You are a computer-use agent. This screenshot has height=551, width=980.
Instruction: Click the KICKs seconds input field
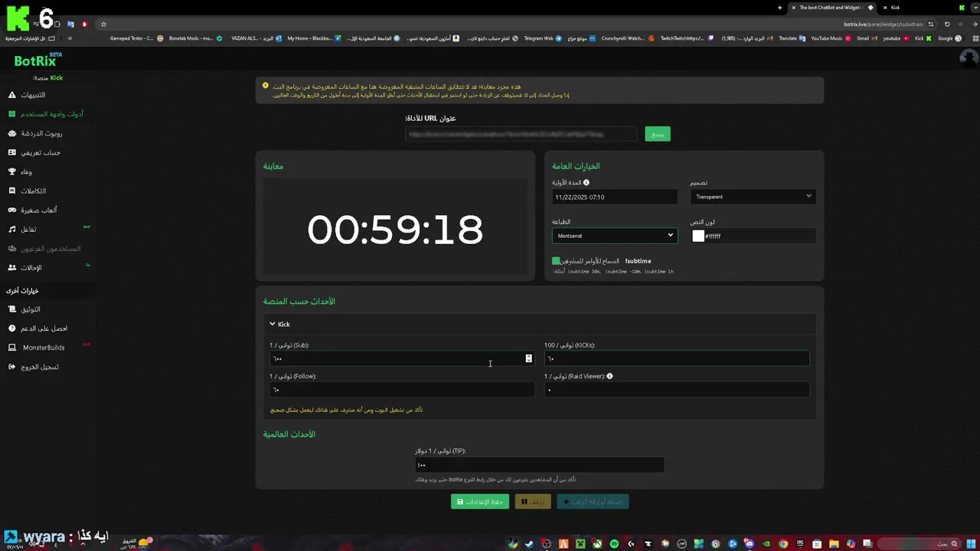pyautogui.click(x=677, y=358)
